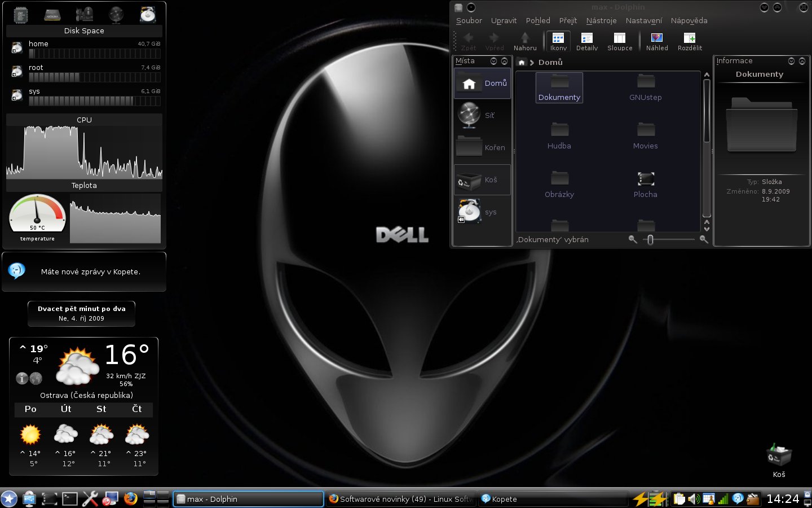Screen dimensions: 812x508
Task: Click the Nahoru (Up) toolbar button
Action: click(x=525, y=41)
